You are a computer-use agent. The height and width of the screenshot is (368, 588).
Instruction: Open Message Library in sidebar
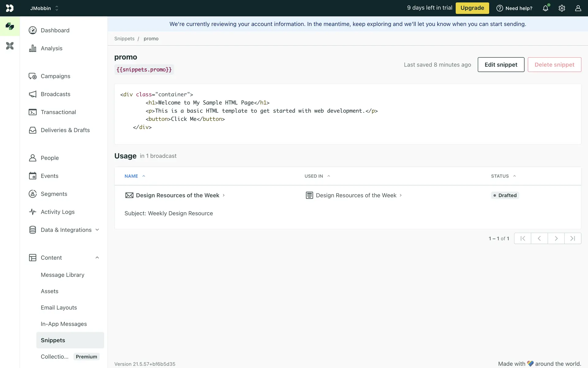click(x=62, y=275)
